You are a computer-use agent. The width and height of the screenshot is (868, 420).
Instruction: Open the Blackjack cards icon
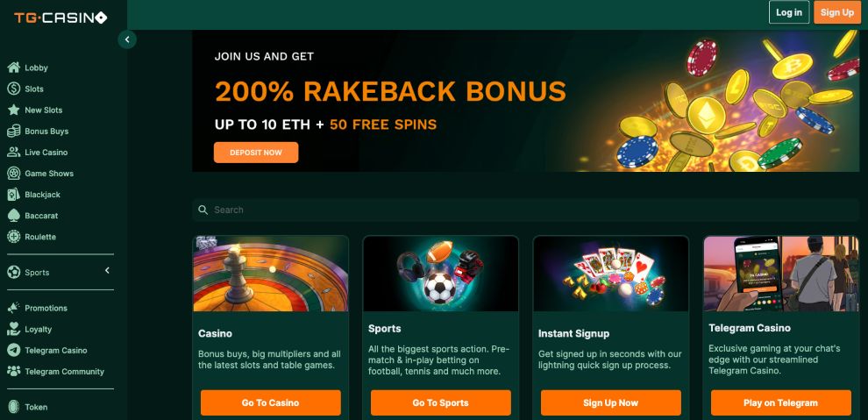(14, 195)
